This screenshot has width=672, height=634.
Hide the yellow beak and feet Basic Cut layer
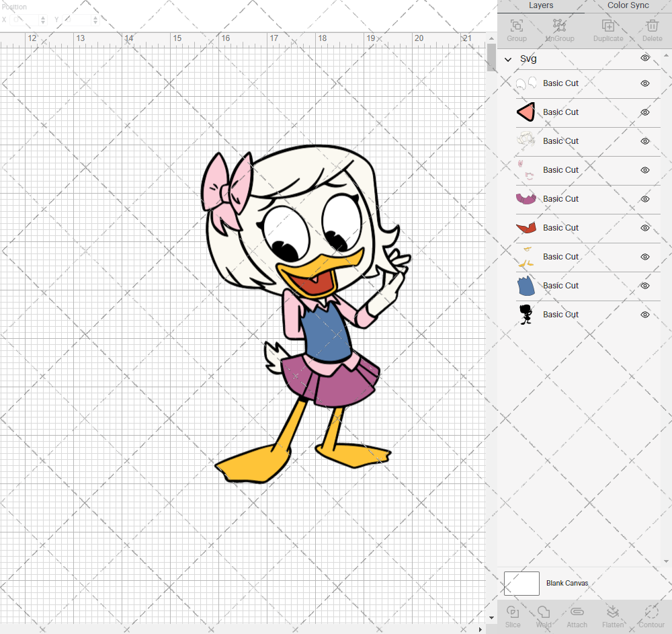(645, 257)
